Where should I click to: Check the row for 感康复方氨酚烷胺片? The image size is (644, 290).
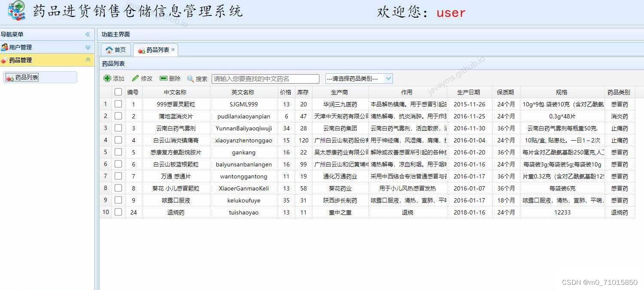pos(118,152)
